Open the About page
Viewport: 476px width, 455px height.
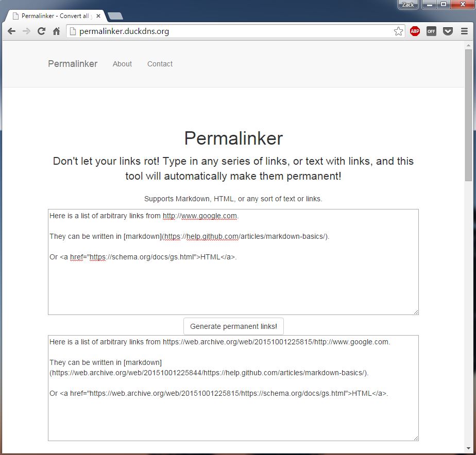[122, 64]
